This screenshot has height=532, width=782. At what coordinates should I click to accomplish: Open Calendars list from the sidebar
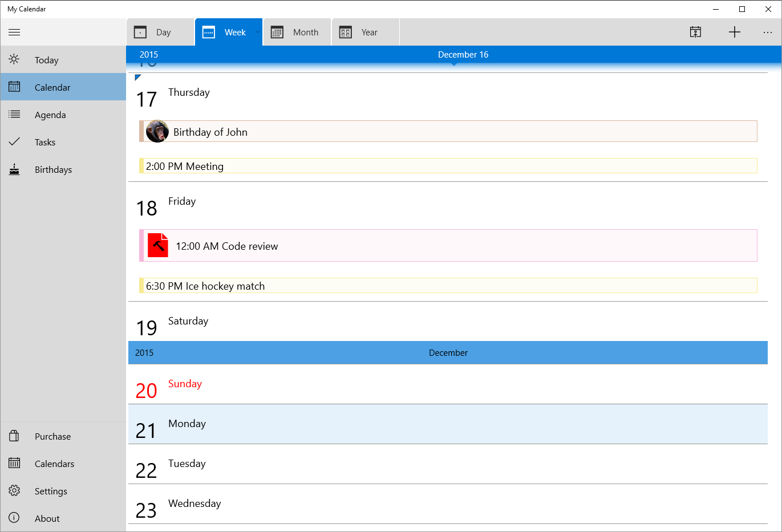point(14,463)
